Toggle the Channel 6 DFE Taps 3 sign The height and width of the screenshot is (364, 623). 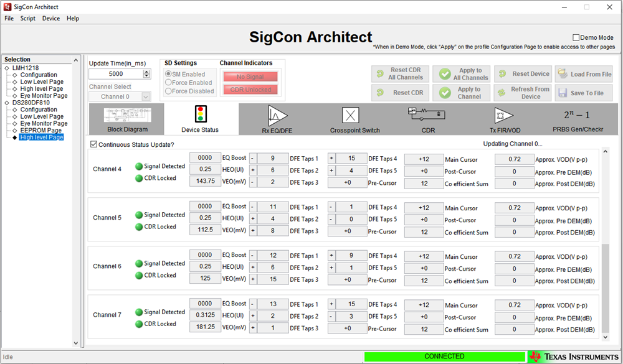click(x=253, y=279)
